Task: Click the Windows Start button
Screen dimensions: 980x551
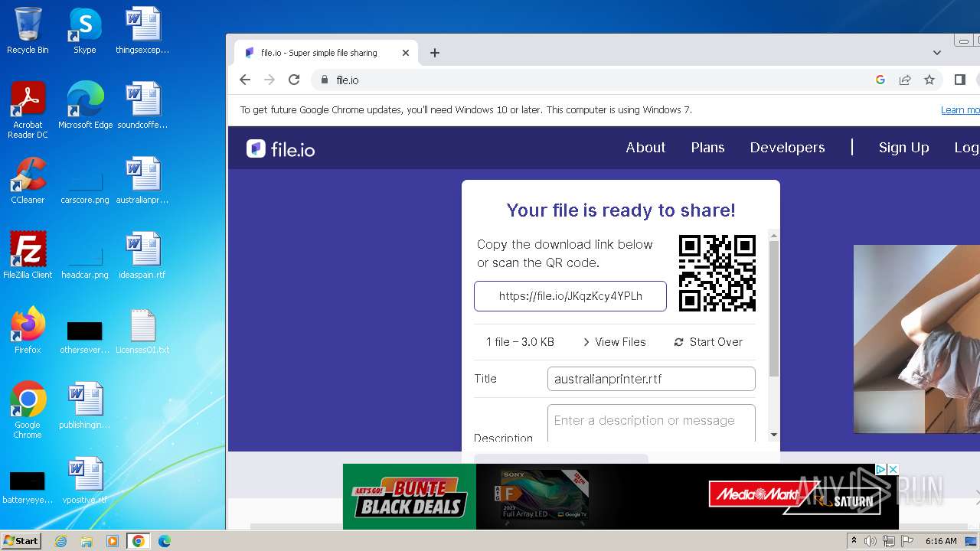Action: pos(21,540)
